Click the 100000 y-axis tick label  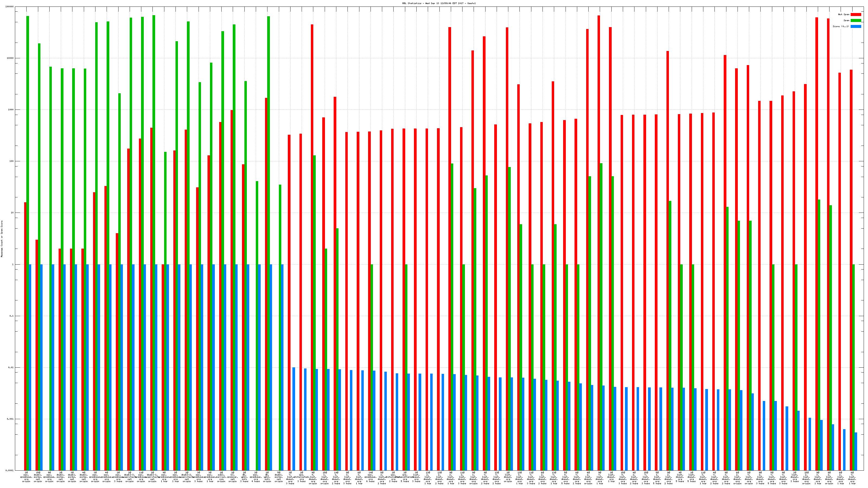(x=10, y=7)
